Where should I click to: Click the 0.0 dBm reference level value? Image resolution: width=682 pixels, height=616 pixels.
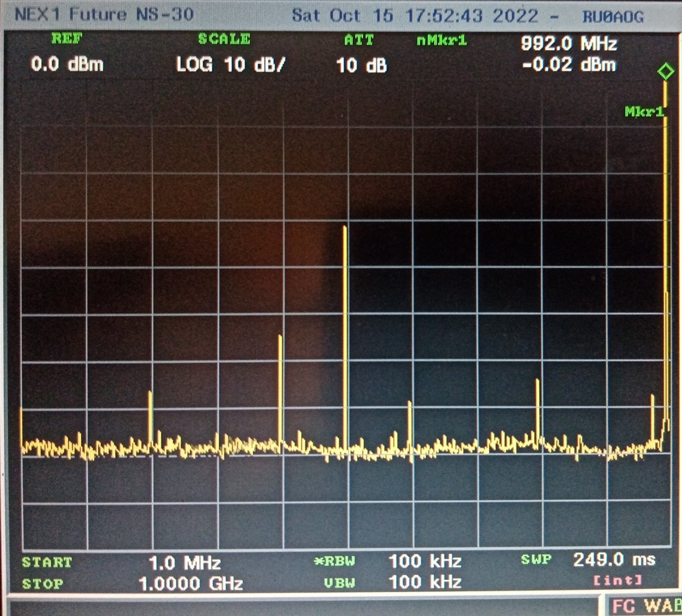(x=67, y=64)
